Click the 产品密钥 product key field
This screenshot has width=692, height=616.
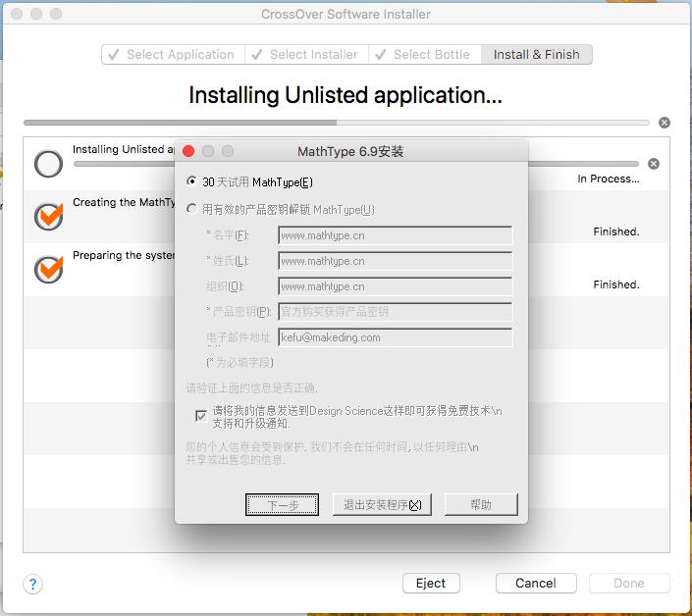point(396,312)
